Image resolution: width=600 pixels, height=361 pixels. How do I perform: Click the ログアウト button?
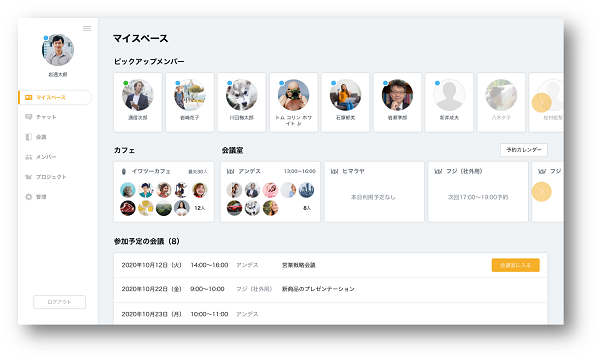[59, 302]
